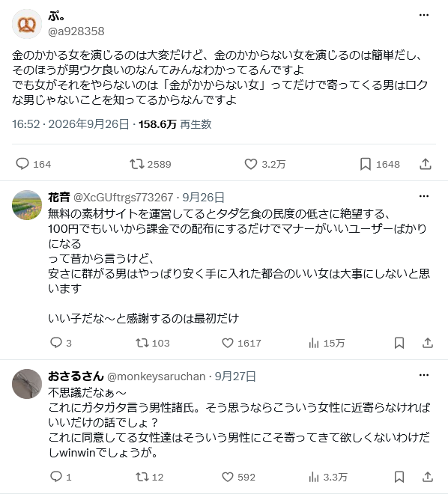The image size is (448, 500).
Task: Like the main post with 3.2万 likes
Action: click(250, 164)
